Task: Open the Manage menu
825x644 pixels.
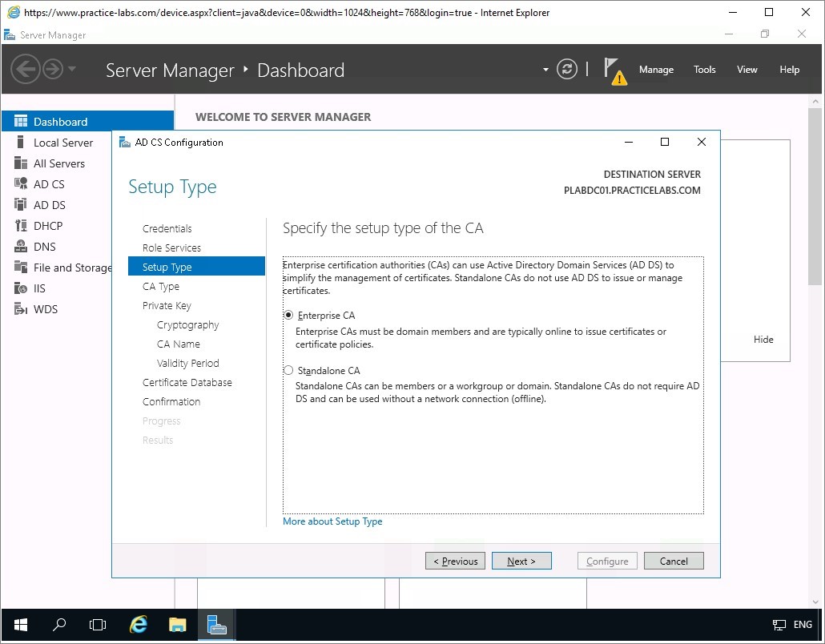Action: pyautogui.click(x=656, y=70)
